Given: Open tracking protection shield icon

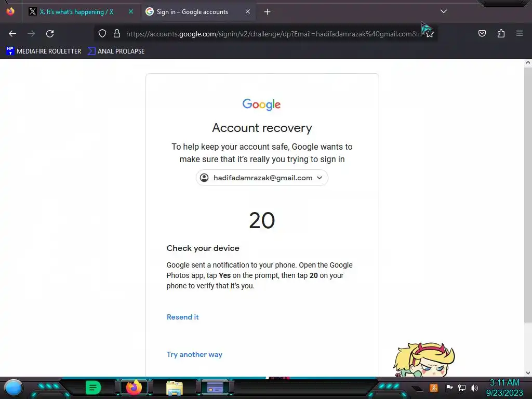Looking at the screenshot, I should (102, 33).
